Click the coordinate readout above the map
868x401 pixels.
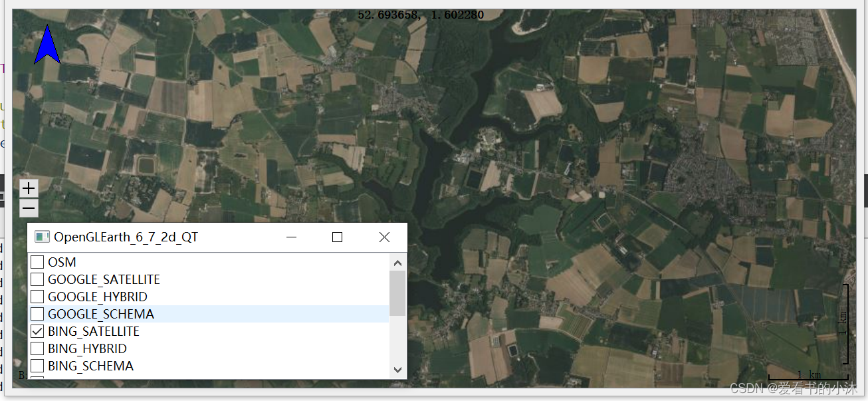[420, 14]
